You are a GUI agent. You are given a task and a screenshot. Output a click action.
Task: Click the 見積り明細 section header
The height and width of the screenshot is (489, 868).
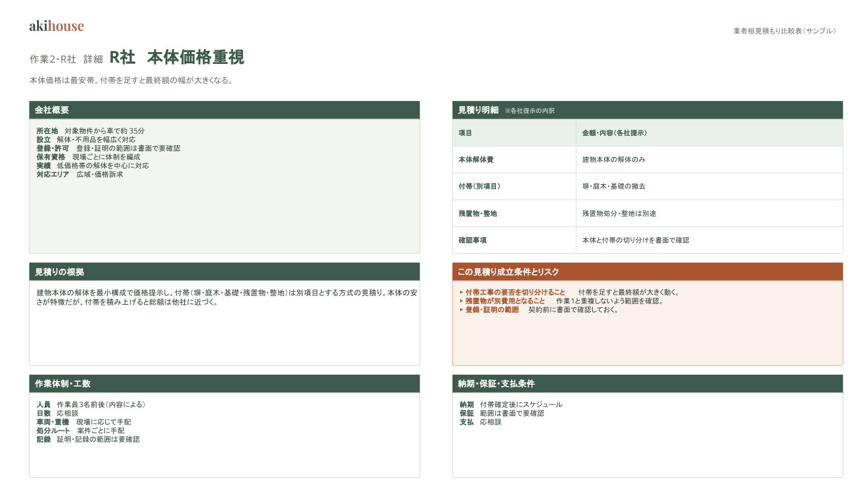pyautogui.click(x=647, y=110)
